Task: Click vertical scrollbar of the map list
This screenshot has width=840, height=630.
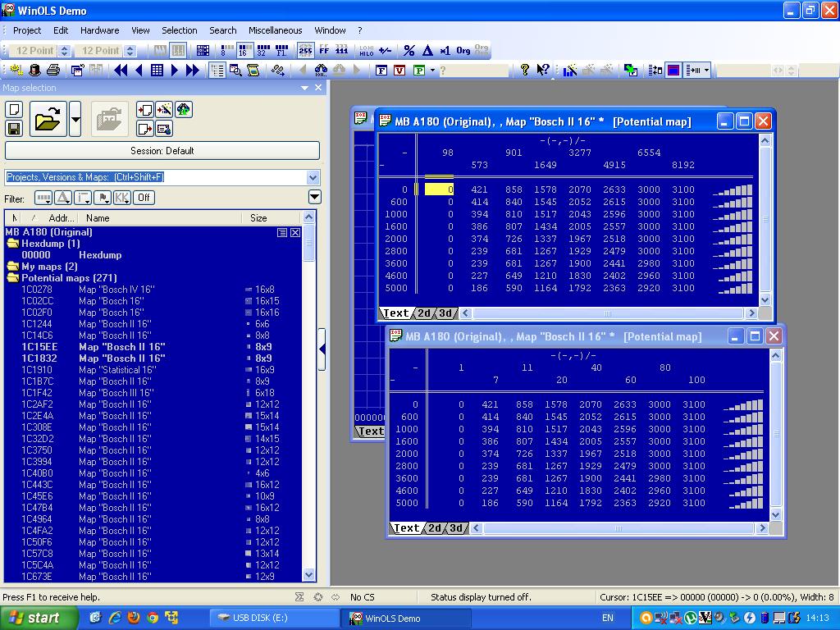Action: click(309, 396)
